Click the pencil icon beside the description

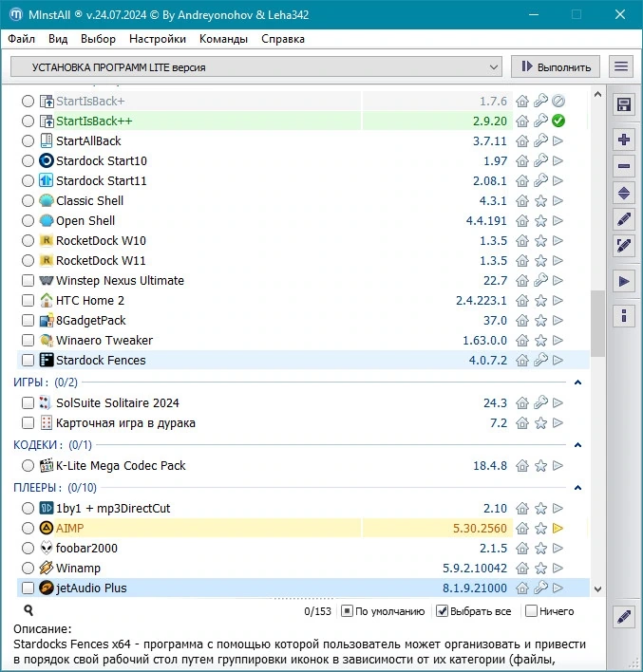coord(624,617)
